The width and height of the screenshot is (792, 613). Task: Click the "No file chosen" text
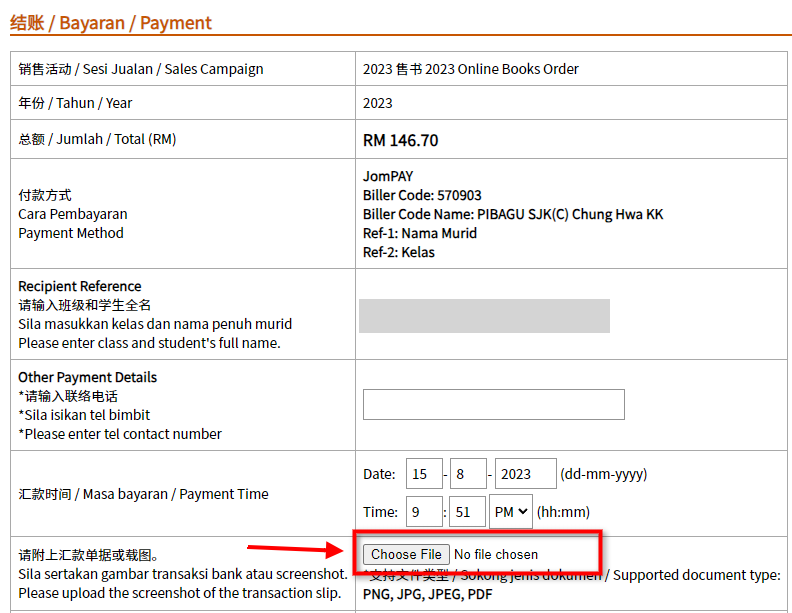pos(495,554)
